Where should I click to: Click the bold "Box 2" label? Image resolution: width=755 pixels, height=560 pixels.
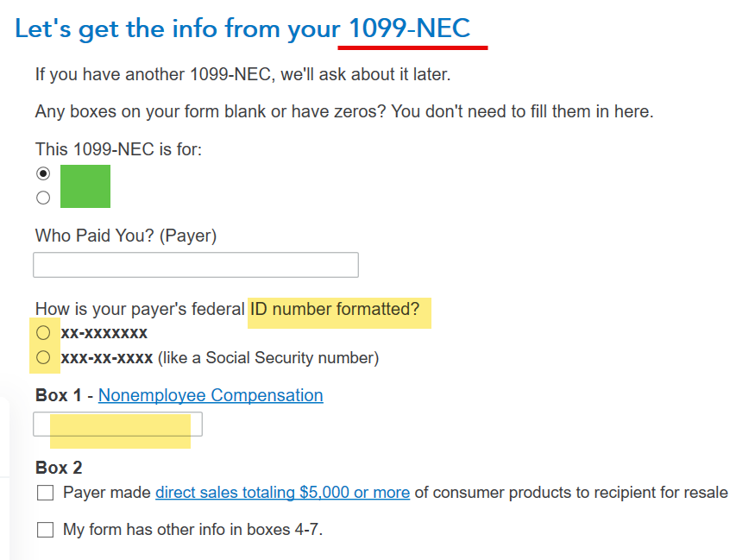pyautogui.click(x=59, y=468)
